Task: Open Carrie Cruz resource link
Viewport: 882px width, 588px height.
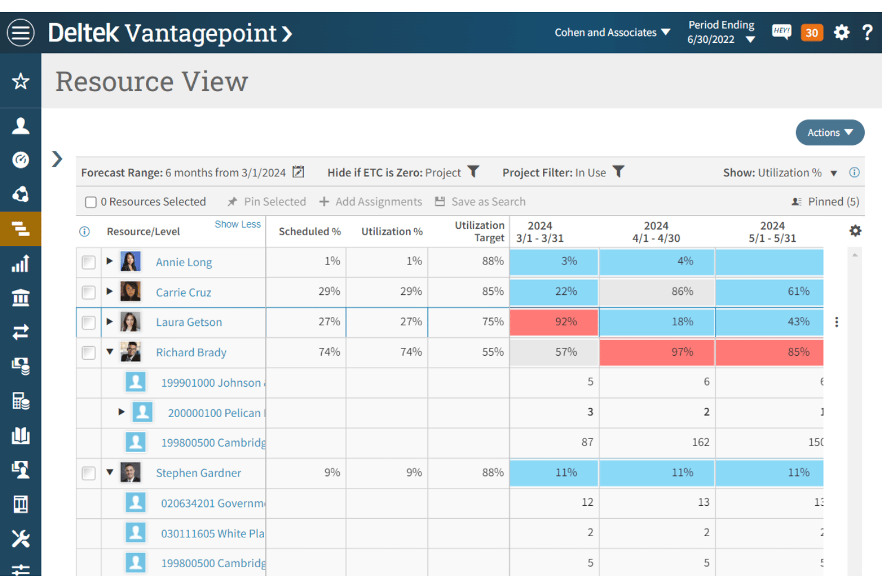Action: click(x=184, y=293)
